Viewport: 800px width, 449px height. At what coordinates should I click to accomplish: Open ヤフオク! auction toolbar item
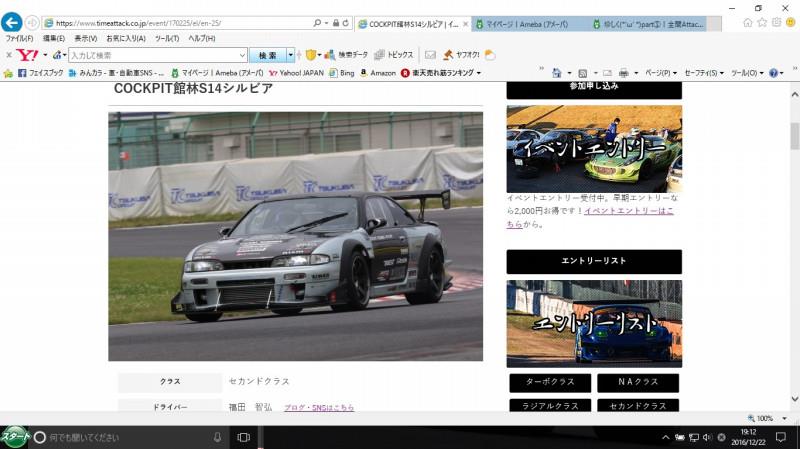click(461, 55)
